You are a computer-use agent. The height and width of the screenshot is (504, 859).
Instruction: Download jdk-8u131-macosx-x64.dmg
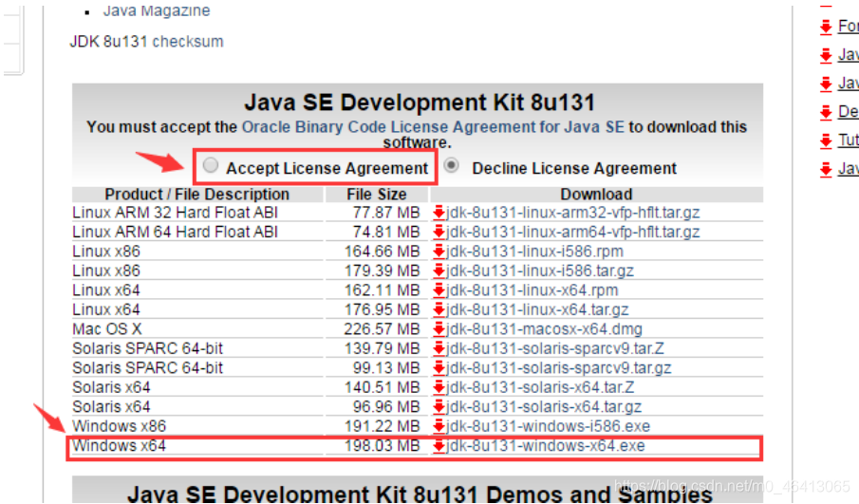[x=545, y=329]
